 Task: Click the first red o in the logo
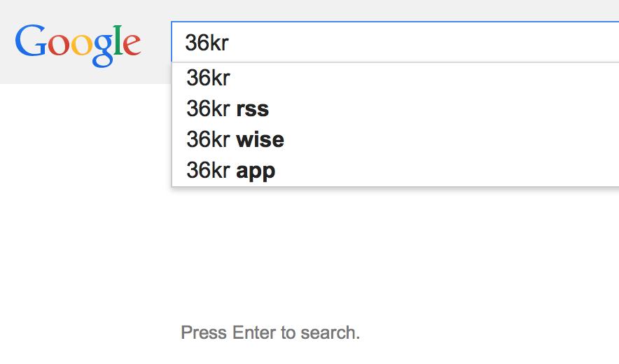(57, 45)
